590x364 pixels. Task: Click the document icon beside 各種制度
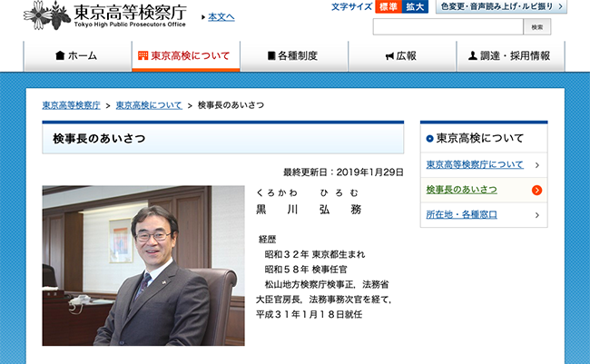[271, 56]
